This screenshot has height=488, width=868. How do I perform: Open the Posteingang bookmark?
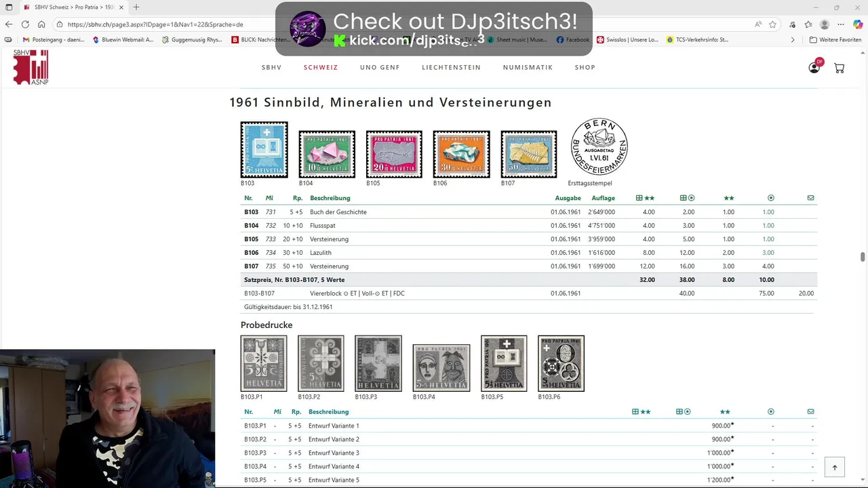coord(53,39)
